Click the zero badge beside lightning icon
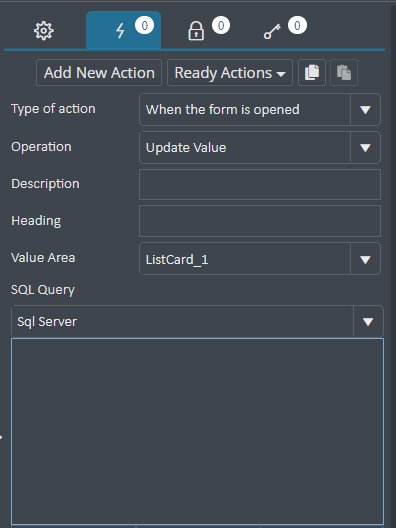 pos(144,26)
